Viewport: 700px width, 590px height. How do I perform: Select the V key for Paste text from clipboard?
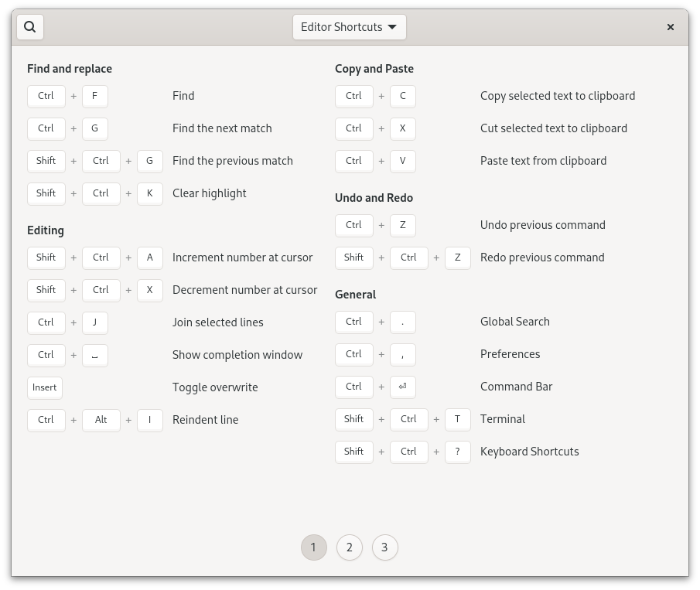(x=402, y=161)
